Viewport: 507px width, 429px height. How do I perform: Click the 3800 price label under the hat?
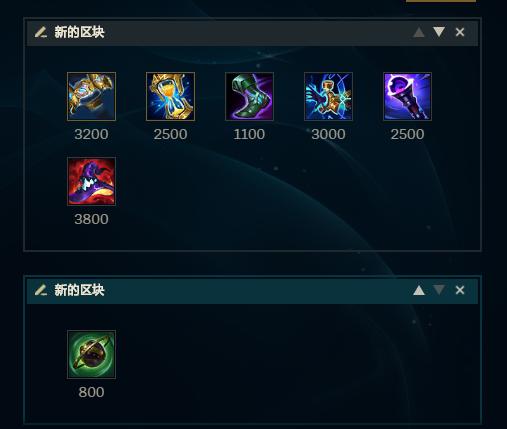click(x=91, y=219)
